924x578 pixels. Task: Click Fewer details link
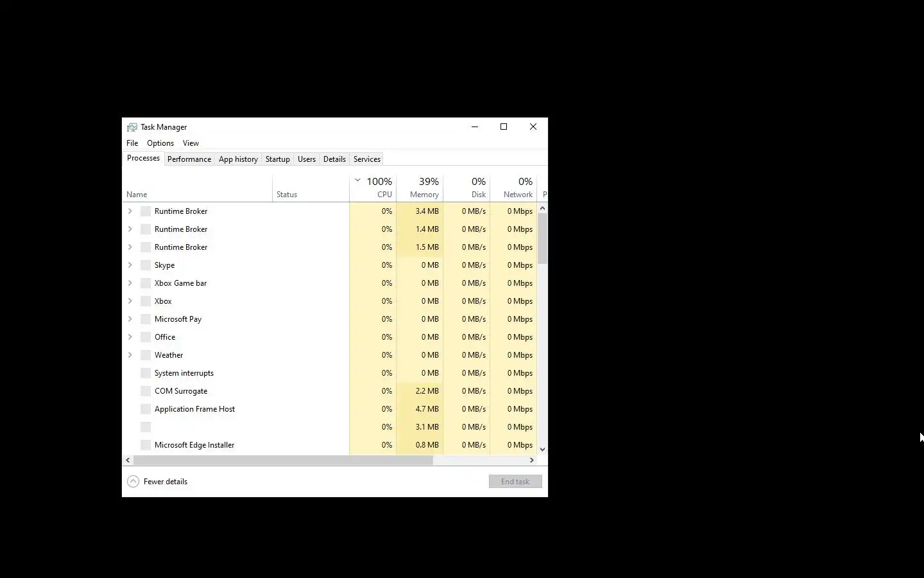point(166,482)
